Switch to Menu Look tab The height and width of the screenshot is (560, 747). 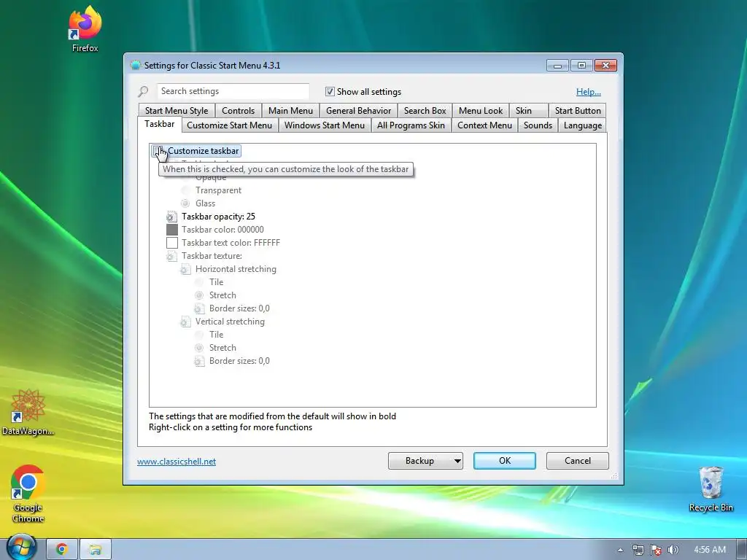481,111
